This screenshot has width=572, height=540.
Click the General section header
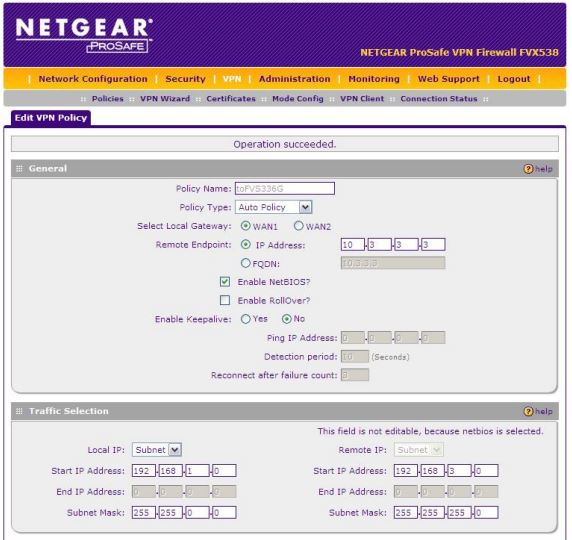(x=285, y=169)
